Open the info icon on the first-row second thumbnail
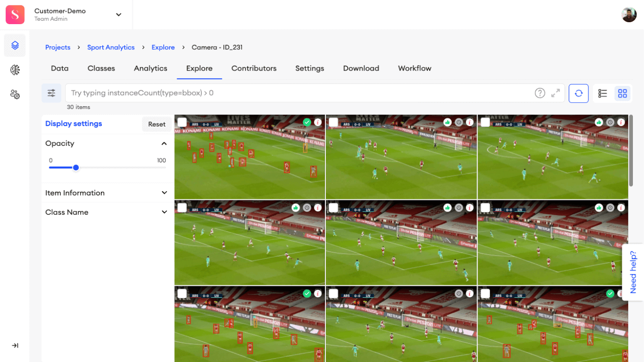 469,123
